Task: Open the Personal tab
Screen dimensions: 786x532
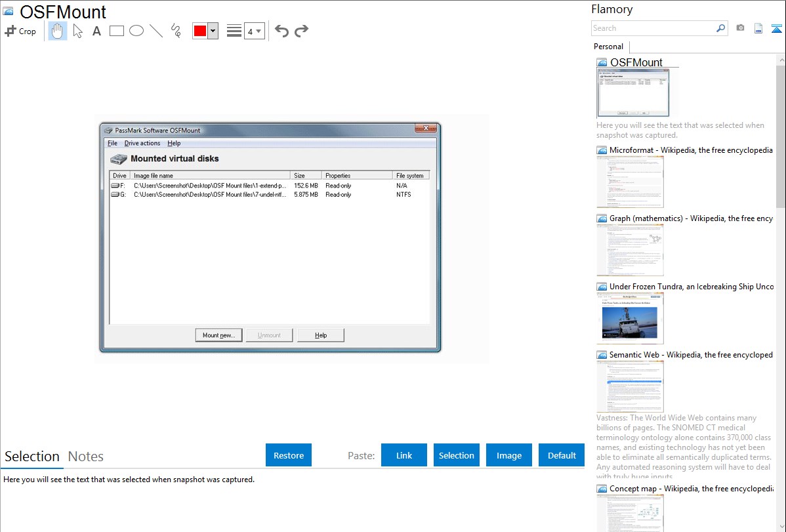Action: pos(608,47)
